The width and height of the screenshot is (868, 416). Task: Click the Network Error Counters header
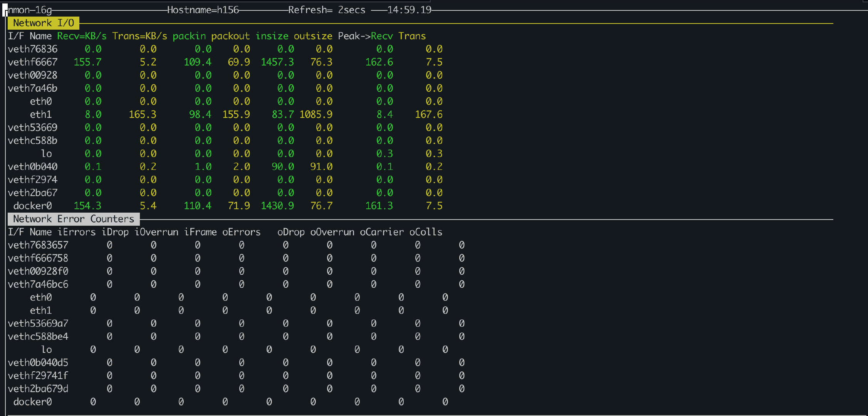point(74,219)
